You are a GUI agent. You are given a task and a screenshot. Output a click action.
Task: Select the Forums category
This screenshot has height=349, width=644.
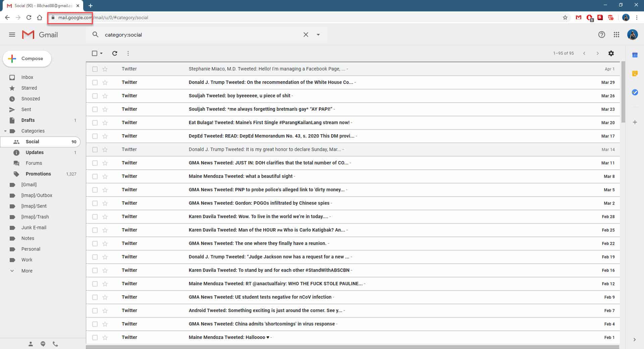pos(34,163)
